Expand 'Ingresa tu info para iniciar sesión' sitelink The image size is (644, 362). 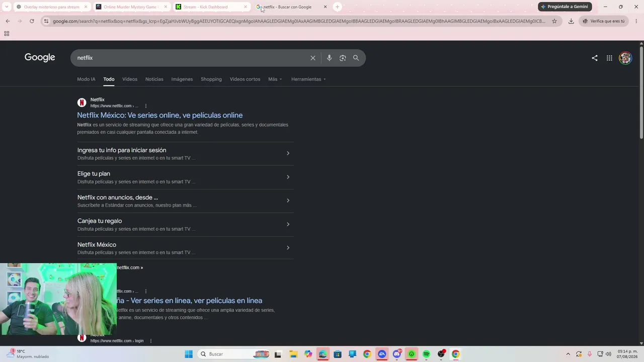186,153
